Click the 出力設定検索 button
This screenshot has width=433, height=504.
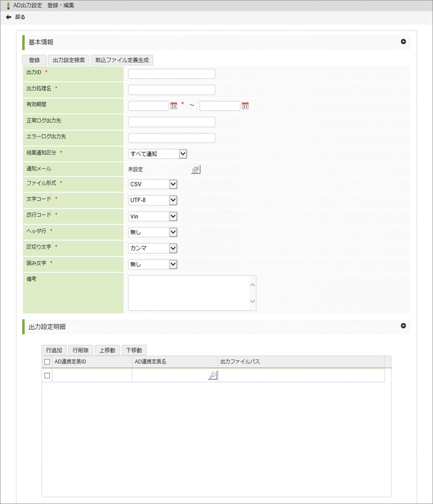tap(69, 60)
